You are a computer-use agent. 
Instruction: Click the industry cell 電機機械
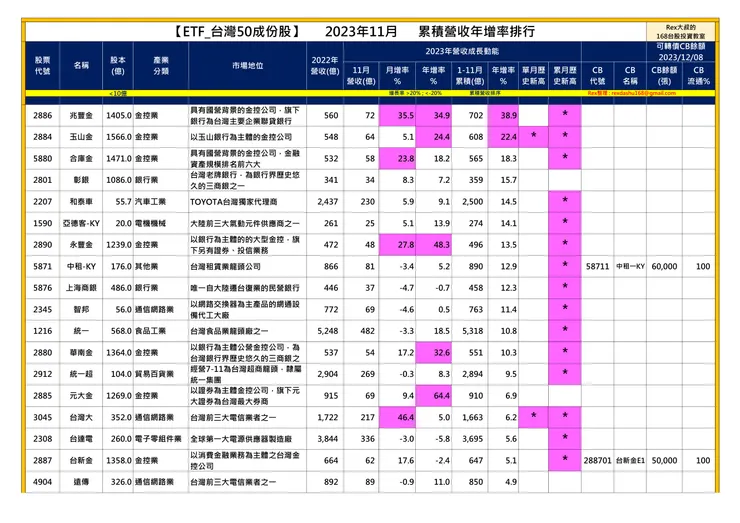[151, 223]
